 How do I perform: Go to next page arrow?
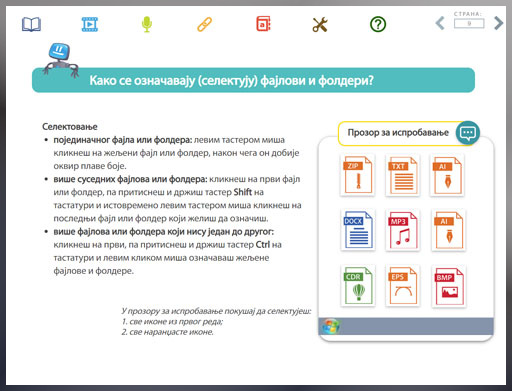499,23
